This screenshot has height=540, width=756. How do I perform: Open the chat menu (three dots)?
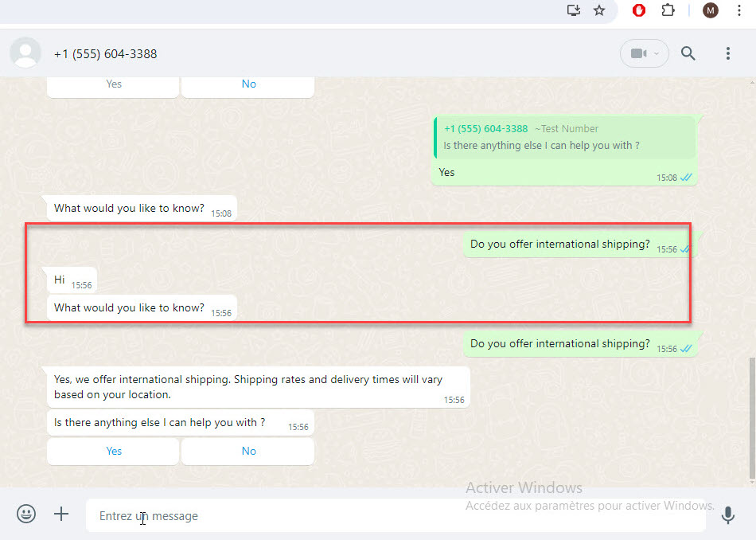[728, 53]
